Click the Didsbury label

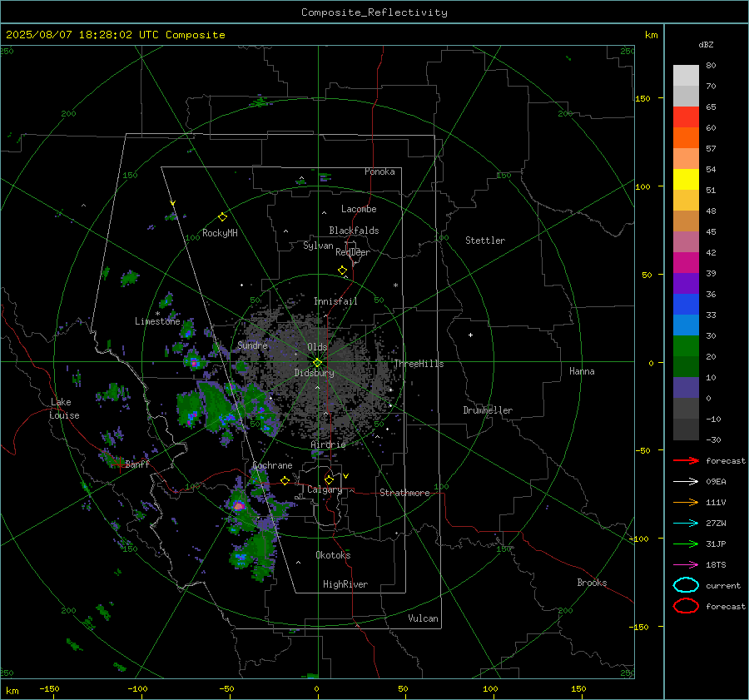point(314,373)
